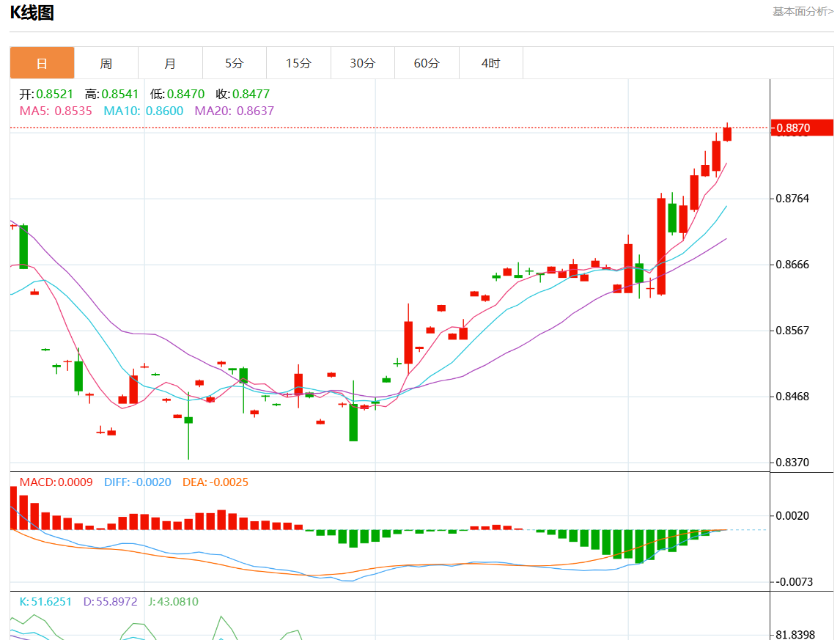Select the 15分 interval tab
The image size is (840, 640).
[x=298, y=63]
